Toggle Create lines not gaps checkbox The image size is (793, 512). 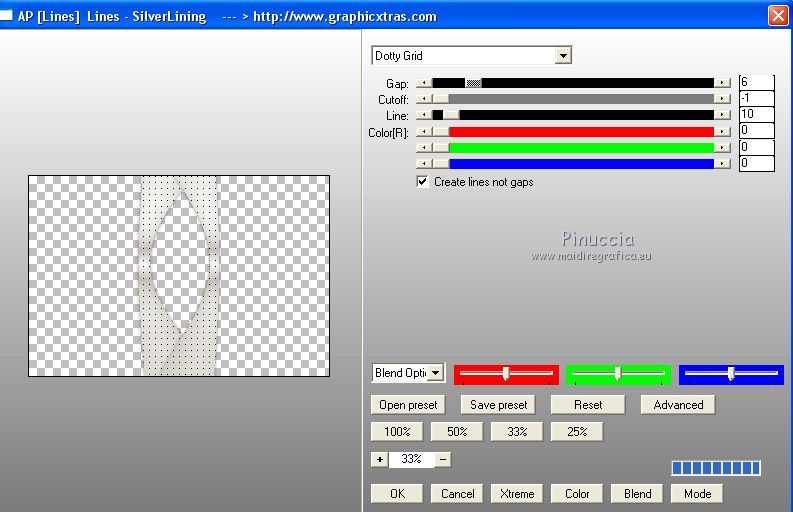coord(423,182)
